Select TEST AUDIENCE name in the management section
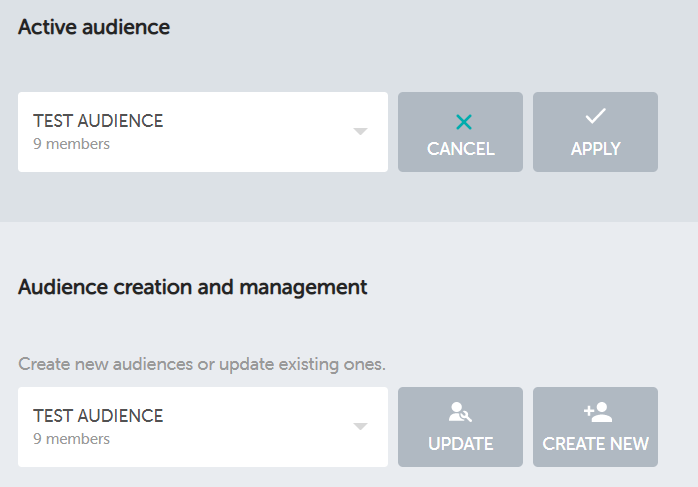 click(98, 416)
